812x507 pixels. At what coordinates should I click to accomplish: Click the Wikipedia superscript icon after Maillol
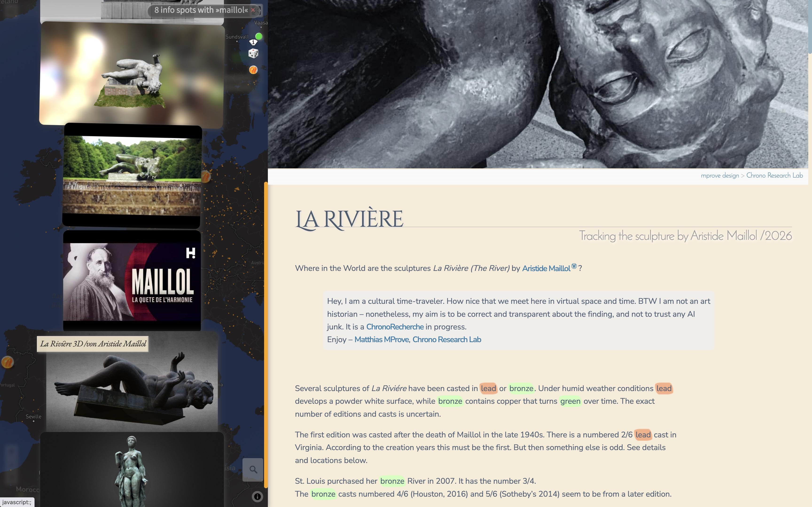574,266
